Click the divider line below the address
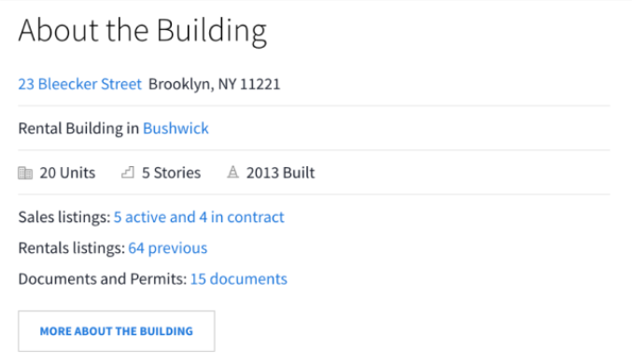The width and height of the screenshot is (632, 364). (314, 105)
